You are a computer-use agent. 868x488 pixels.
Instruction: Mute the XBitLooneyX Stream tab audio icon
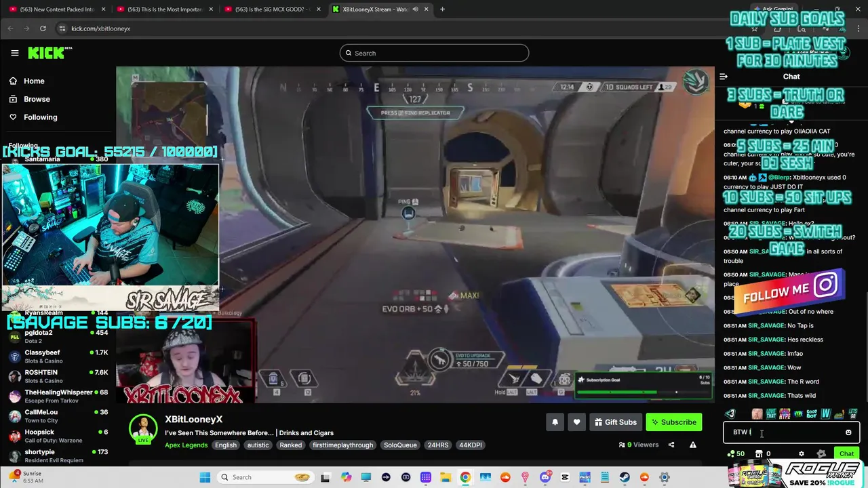point(415,9)
